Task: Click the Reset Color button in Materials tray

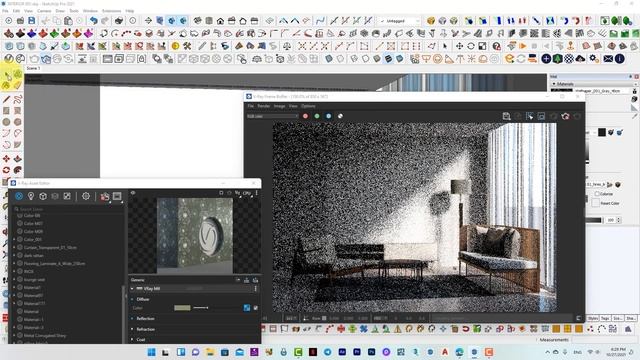Action: (x=610, y=203)
